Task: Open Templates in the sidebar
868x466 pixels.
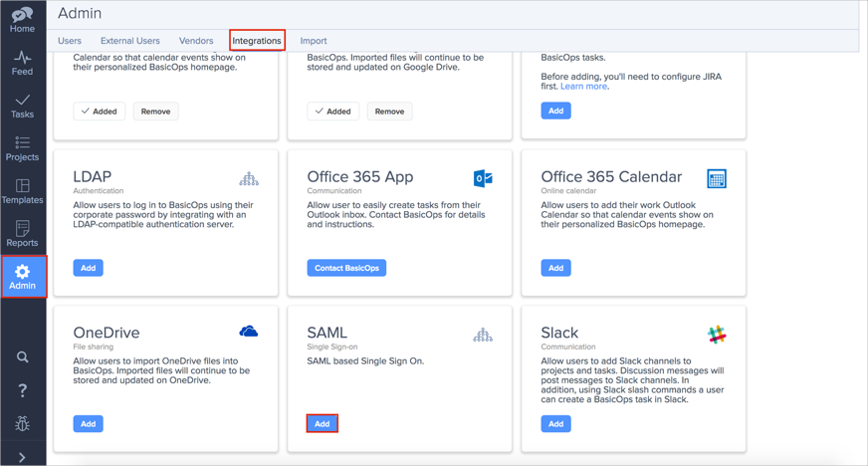Action: tap(22, 191)
